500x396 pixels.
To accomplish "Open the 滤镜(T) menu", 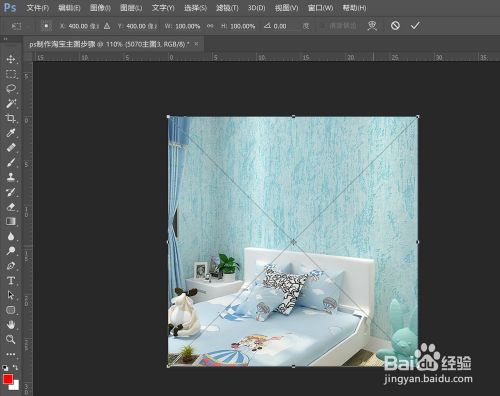I will pos(227,8).
